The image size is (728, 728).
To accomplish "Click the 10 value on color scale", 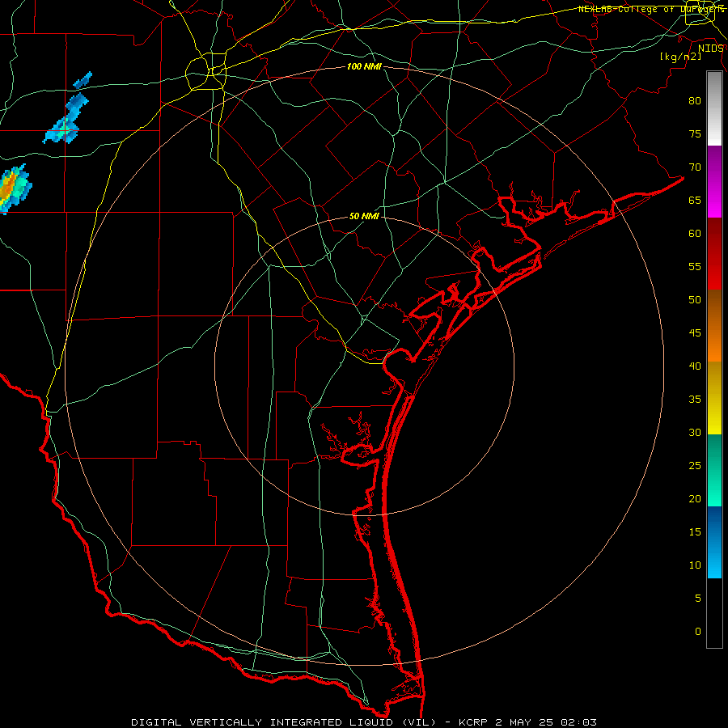I will 695,565.
